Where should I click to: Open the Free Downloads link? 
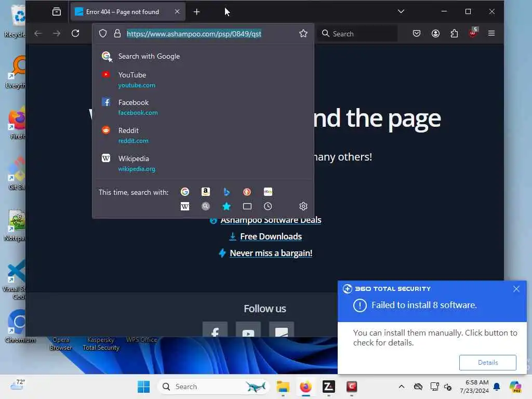(271, 236)
